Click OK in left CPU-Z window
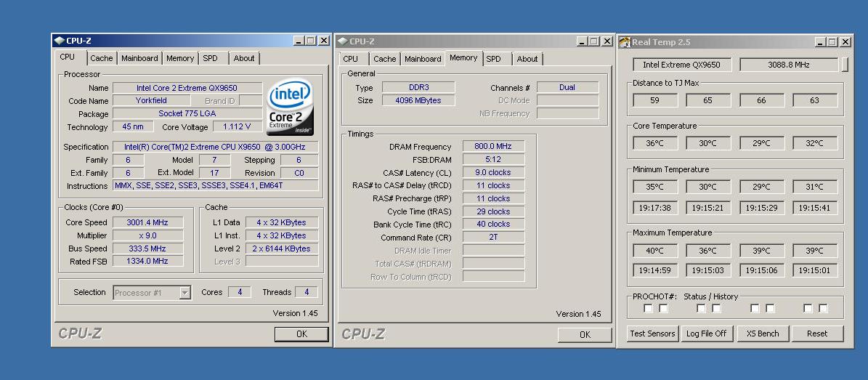 tap(301, 334)
